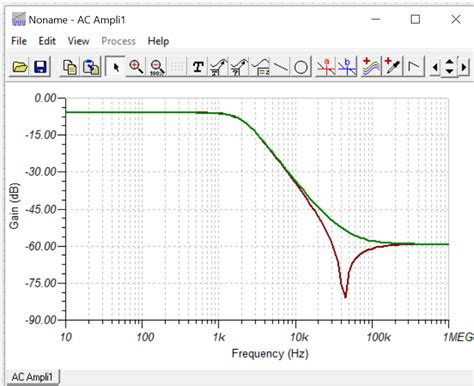Enable cursor a on the curve
Image resolution: width=474 pixels, height=386 pixels.
click(326, 67)
